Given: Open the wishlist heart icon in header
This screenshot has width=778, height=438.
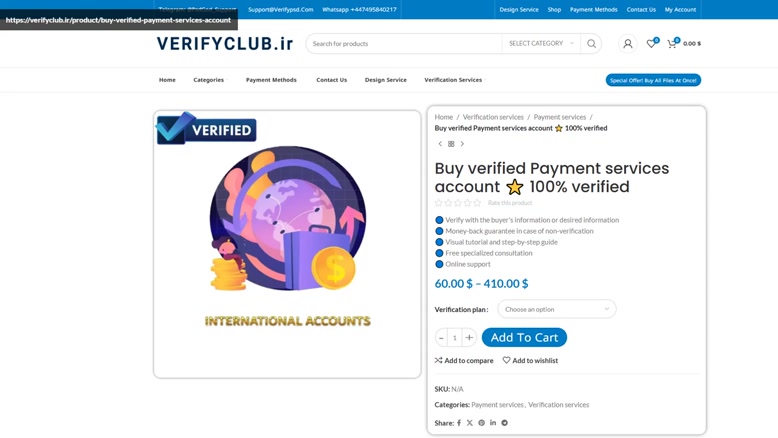Looking at the screenshot, I should click(x=652, y=43).
